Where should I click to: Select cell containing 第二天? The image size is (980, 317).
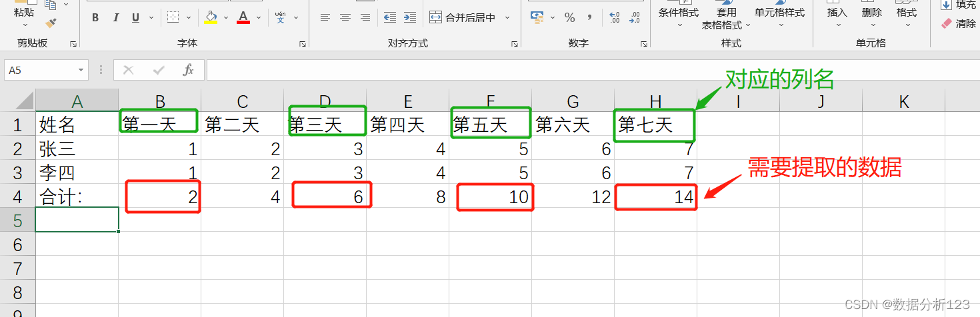pyautogui.click(x=242, y=125)
